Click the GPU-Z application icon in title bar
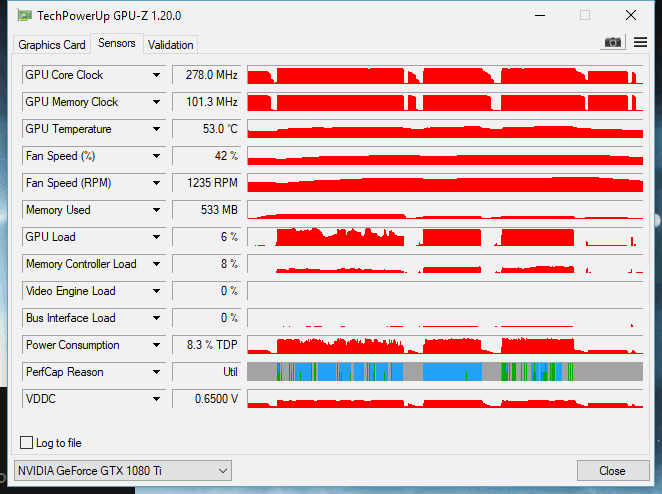The height and width of the screenshot is (494, 662). [x=24, y=16]
